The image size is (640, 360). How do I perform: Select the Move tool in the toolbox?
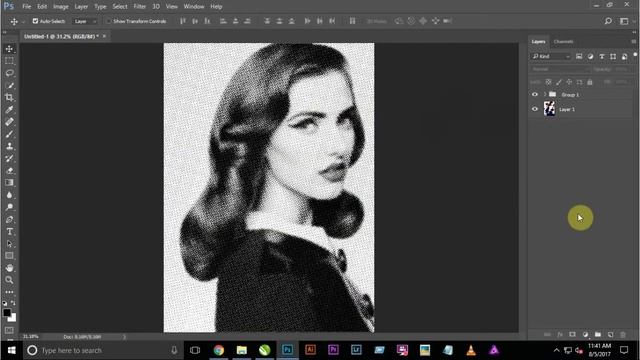9,49
